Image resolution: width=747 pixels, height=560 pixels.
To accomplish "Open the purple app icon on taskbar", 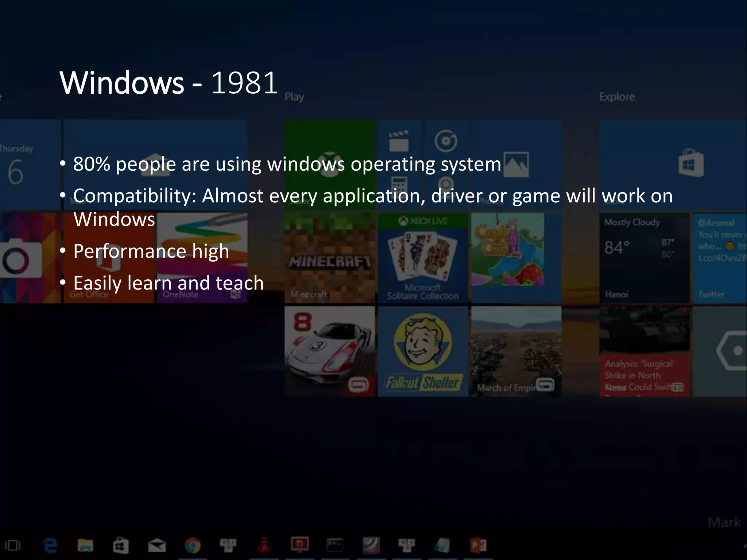I will point(371,546).
